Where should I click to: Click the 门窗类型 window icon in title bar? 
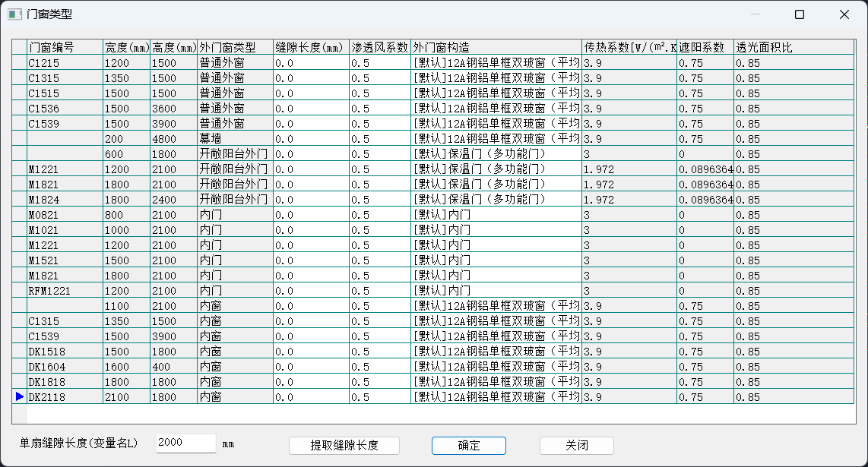tap(14, 14)
